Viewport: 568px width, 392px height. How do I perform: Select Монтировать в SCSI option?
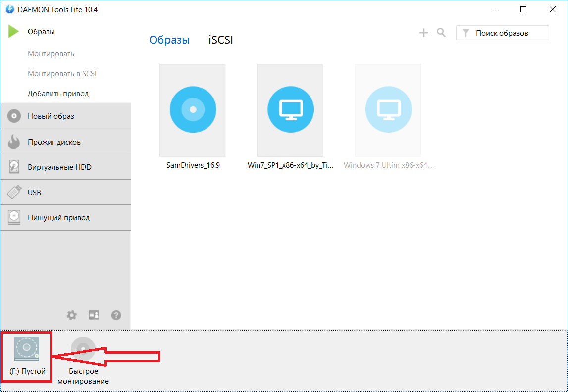pyautogui.click(x=62, y=74)
